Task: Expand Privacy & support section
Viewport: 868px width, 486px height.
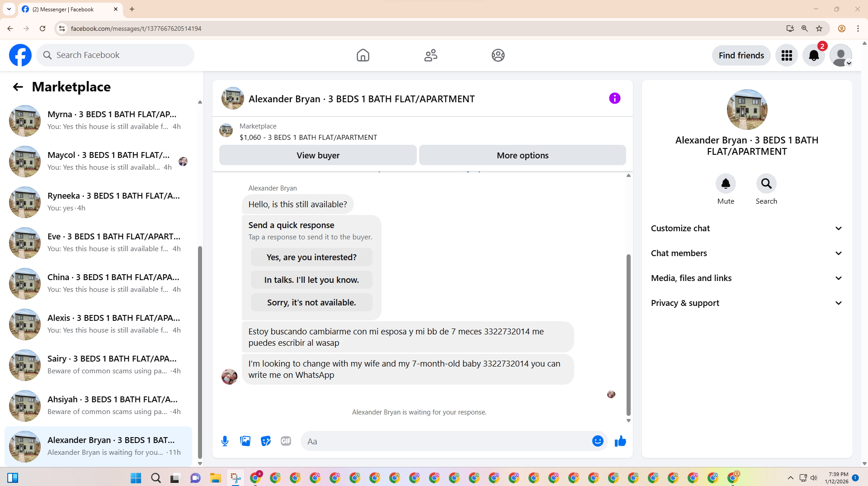Action: tap(747, 303)
